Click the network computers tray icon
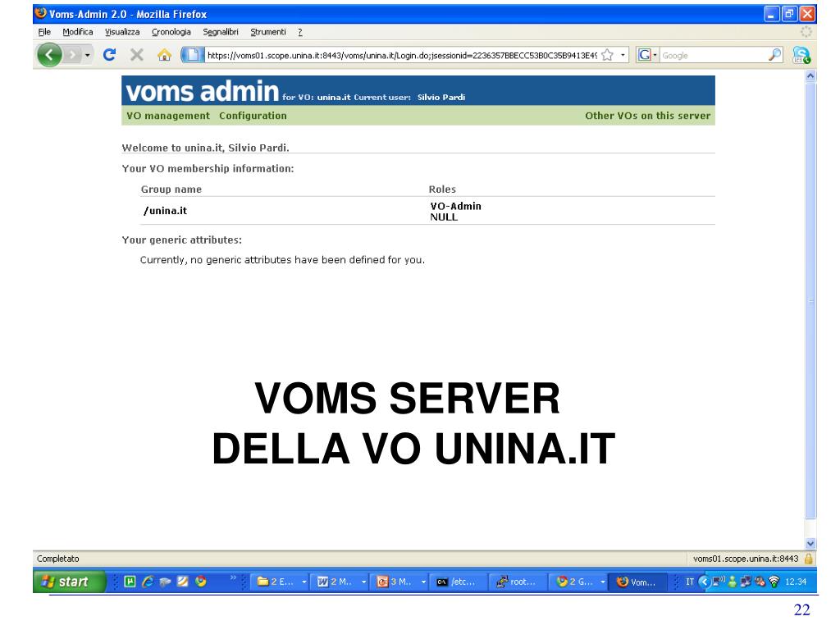Screen dimensions: 840x630 pos(745,582)
